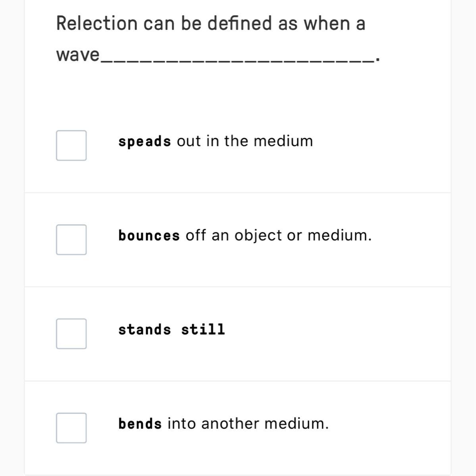Viewport: 476px width, 476px height.
Task: Click the bold word 'speads'
Action: tap(145, 142)
